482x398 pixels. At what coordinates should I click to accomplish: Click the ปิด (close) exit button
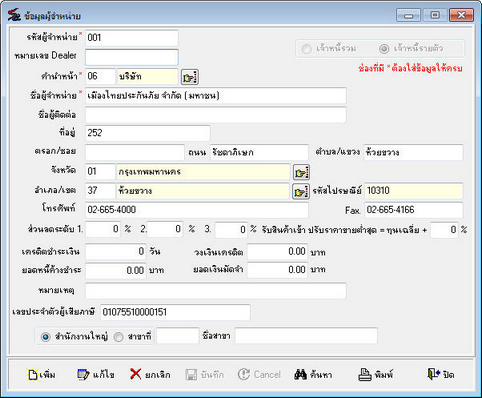441,375
